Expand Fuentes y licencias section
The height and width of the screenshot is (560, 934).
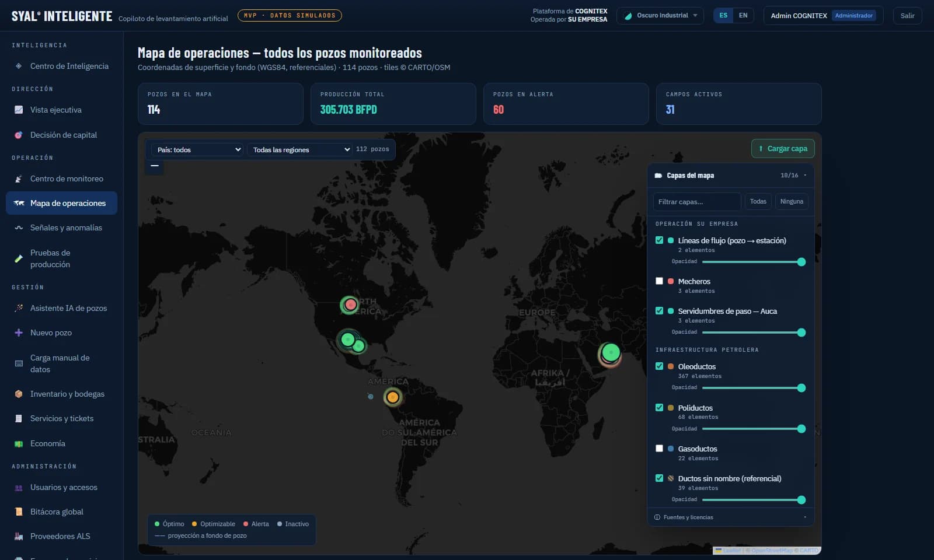[x=731, y=517]
